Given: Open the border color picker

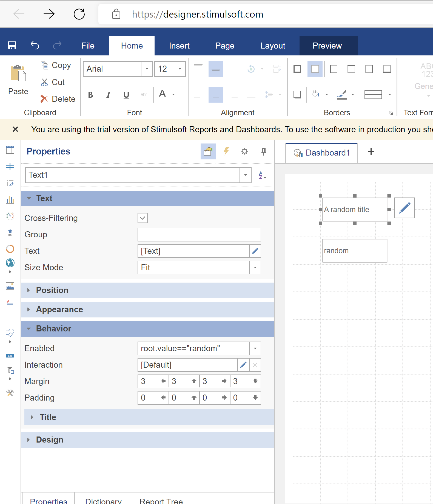Looking at the screenshot, I should click(x=346, y=94).
